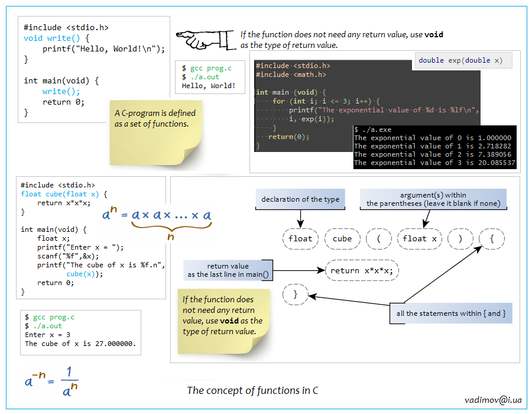Image resolution: width=532 pixels, height=414 pixels.
Task: Click the dashed 'cube' bubble
Action: pyautogui.click(x=342, y=239)
